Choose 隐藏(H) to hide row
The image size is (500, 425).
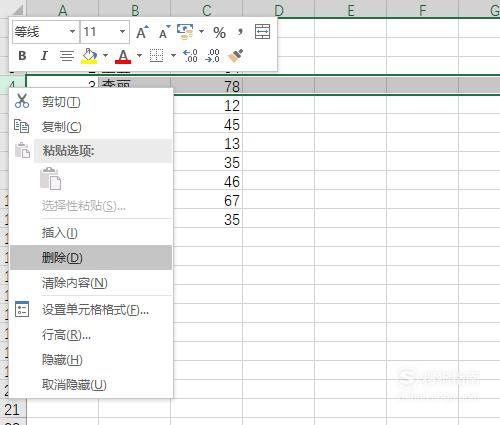click(x=91, y=360)
